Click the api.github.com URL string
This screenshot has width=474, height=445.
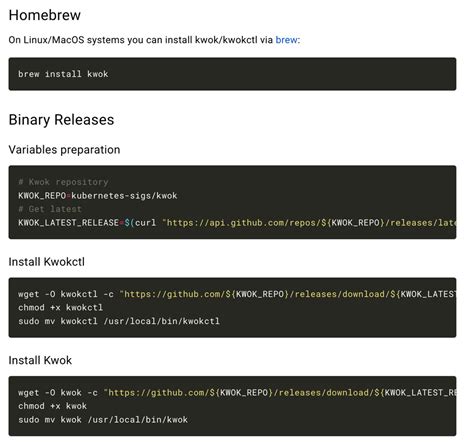[309, 223]
